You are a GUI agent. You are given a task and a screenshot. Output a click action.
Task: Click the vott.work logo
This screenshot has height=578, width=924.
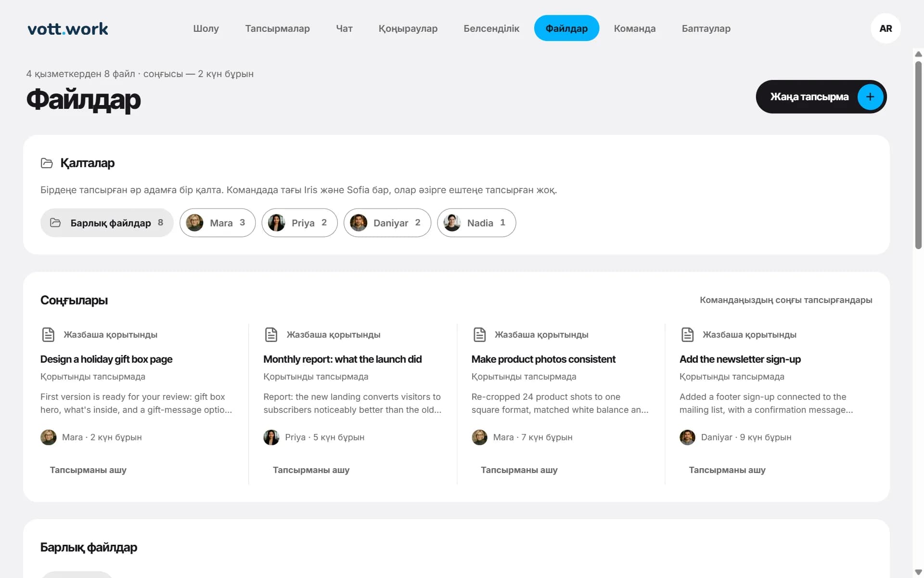tap(68, 28)
